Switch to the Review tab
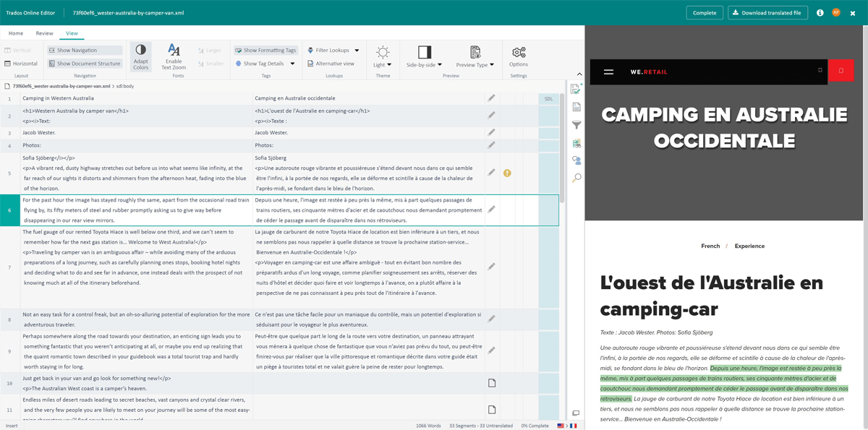The width and height of the screenshot is (868, 430). coord(44,33)
